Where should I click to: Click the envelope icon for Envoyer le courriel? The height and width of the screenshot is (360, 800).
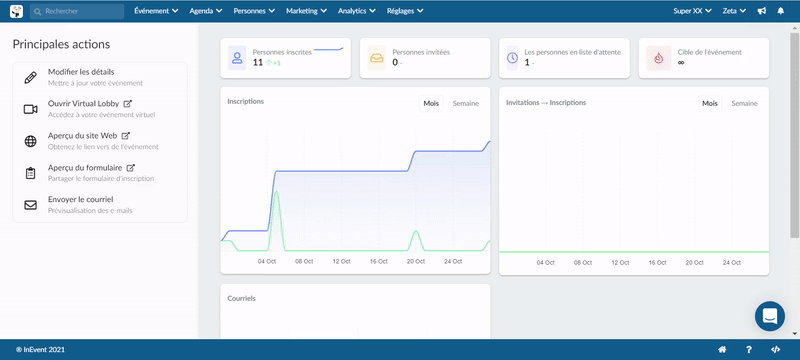pos(31,205)
